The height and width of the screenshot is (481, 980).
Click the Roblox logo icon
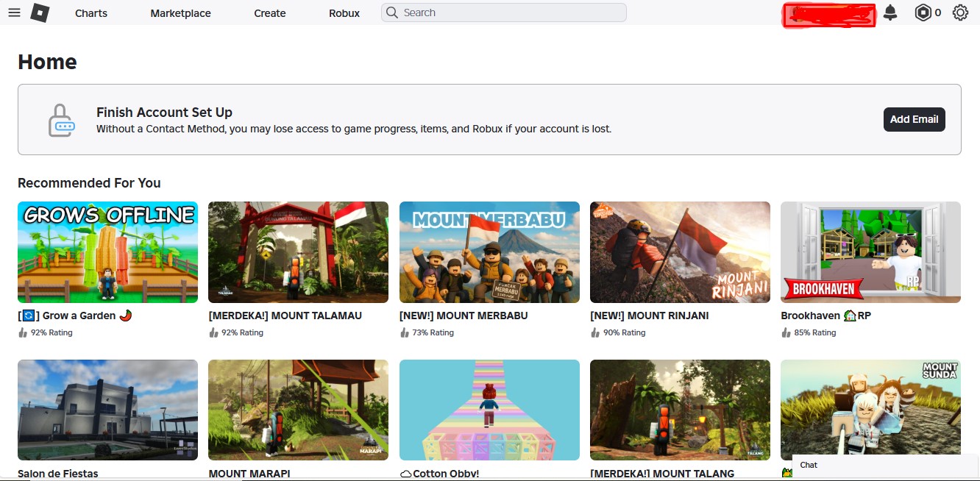pyautogui.click(x=40, y=13)
